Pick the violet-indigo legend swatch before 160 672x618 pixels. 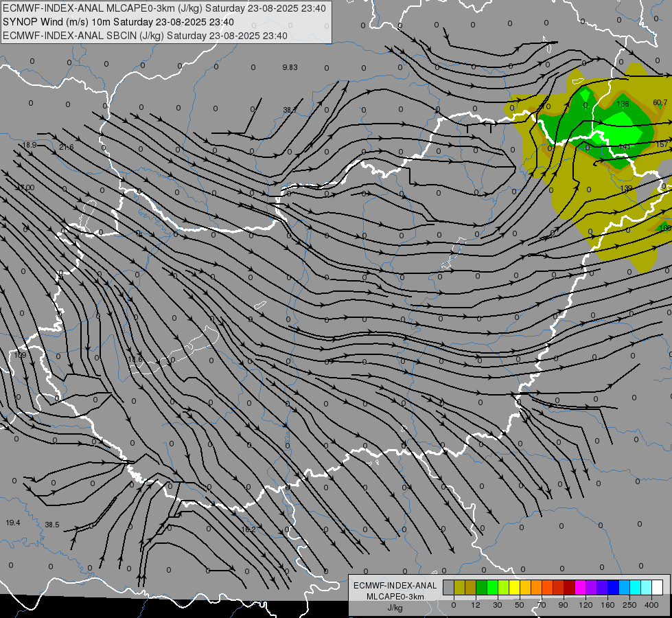(x=603, y=587)
